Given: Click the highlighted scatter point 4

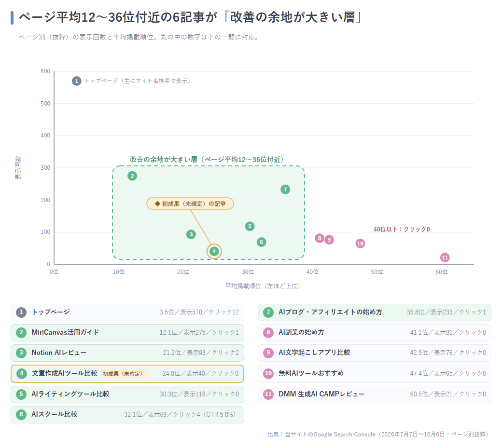Looking at the screenshot, I should [x=214, y=251].
